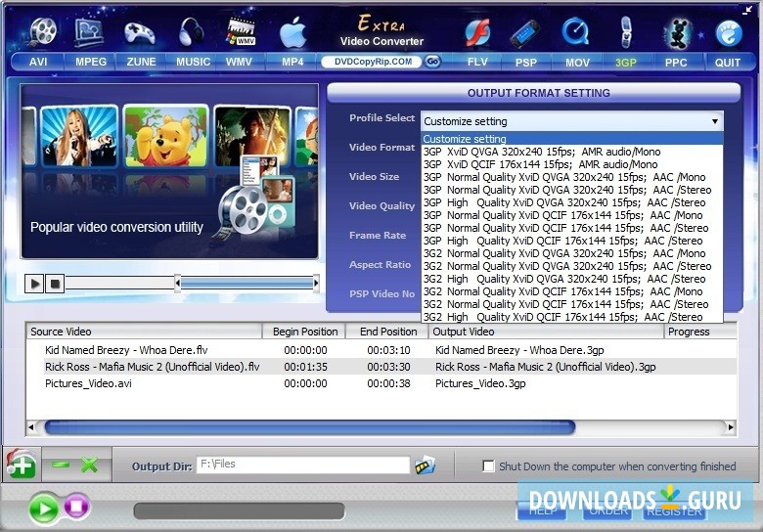Choose 3GP High Quality QVGA AAC/Stereo profile
Viewport: 763px width, 532px height.
coord(572,202)
